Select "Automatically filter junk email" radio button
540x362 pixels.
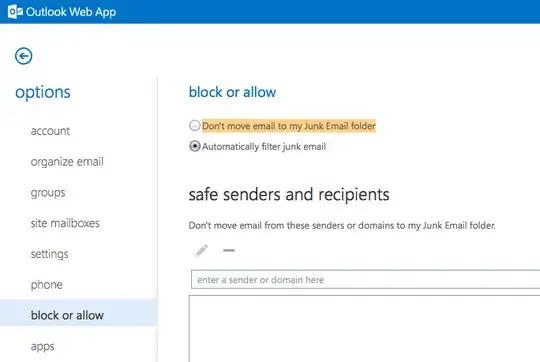click(195, 146)
